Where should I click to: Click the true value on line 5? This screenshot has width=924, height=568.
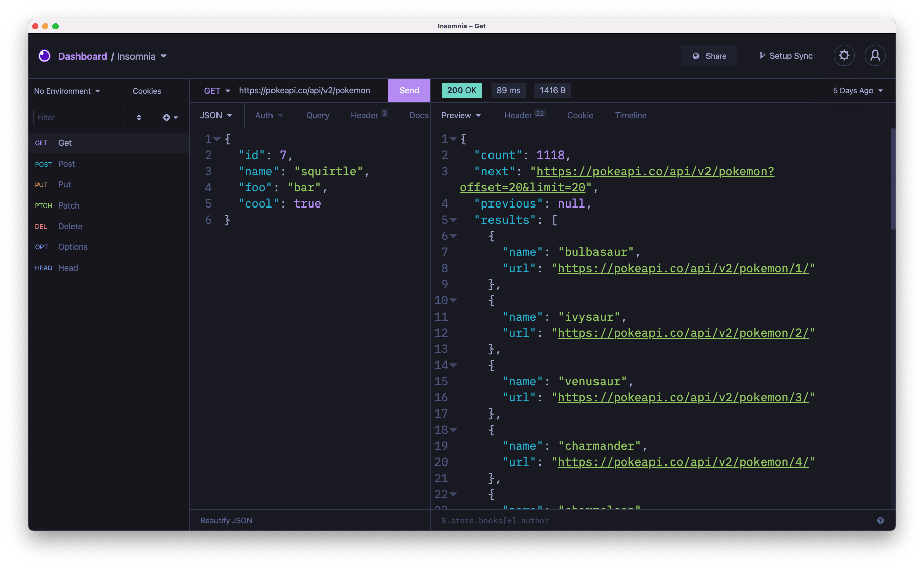coord(307,204)
